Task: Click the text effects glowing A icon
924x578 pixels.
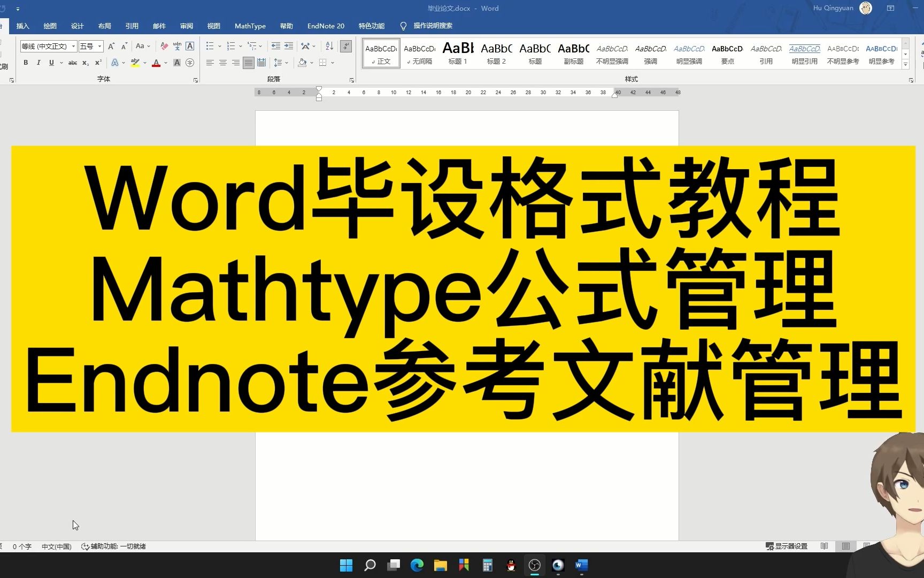Action: 114,63
